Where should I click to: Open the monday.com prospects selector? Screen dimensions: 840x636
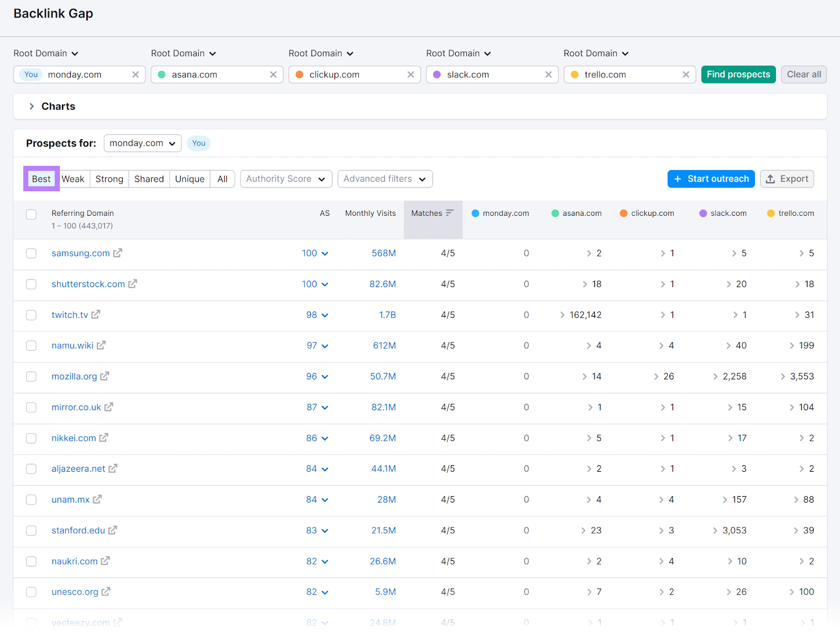(x=142, y=143)
